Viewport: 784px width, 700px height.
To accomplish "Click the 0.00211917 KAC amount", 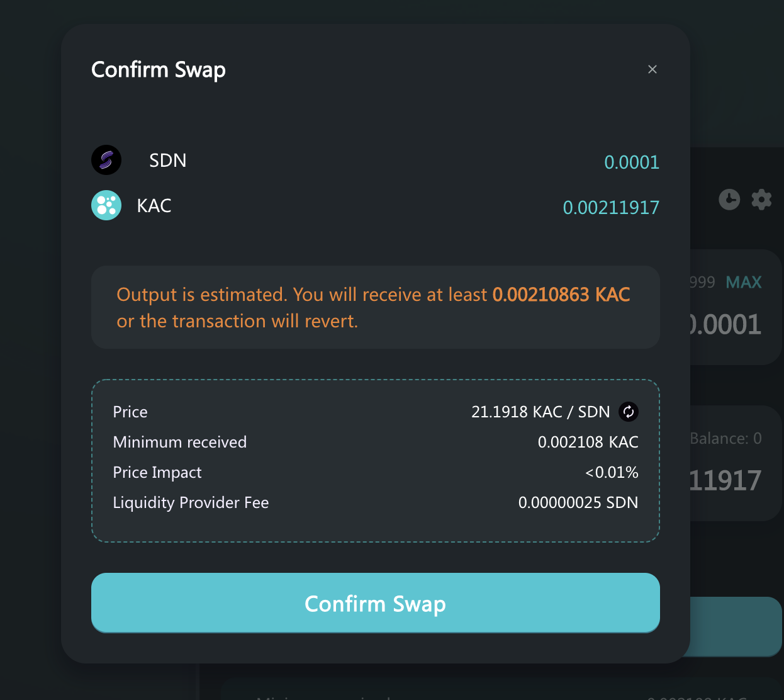I will [x=611, y=208].
